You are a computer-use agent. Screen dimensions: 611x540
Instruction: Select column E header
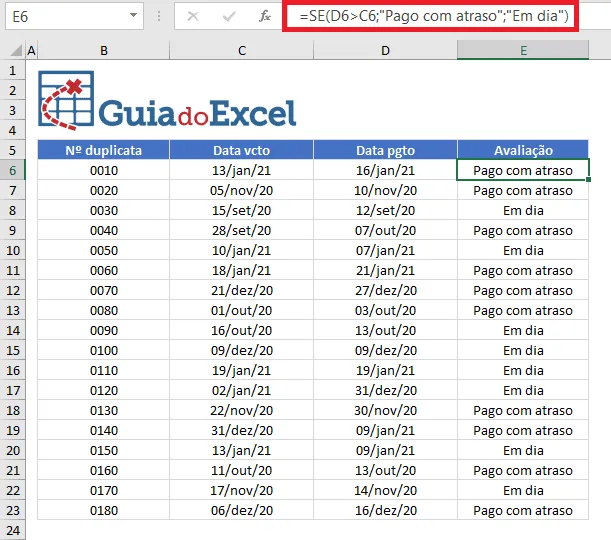pyautogui.click(x=523, y=51)
